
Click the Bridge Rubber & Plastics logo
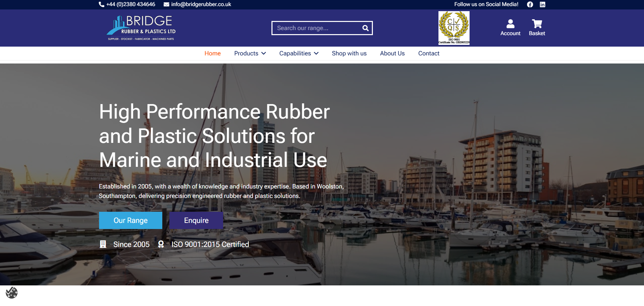point(141,28)
